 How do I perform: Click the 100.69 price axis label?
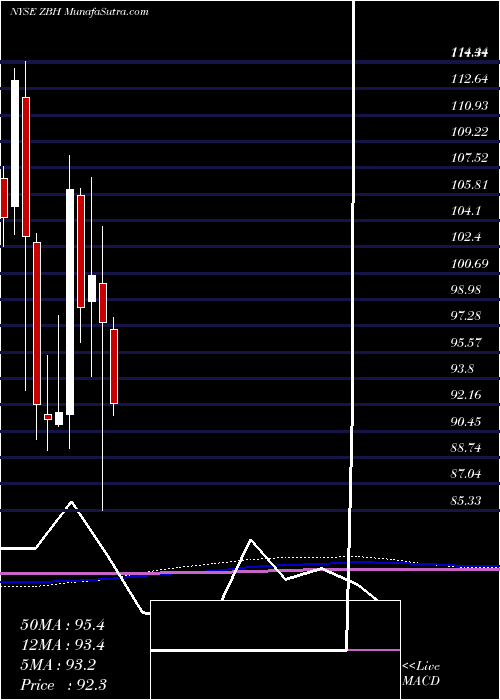pyautogui.click(x=469, y=263)
